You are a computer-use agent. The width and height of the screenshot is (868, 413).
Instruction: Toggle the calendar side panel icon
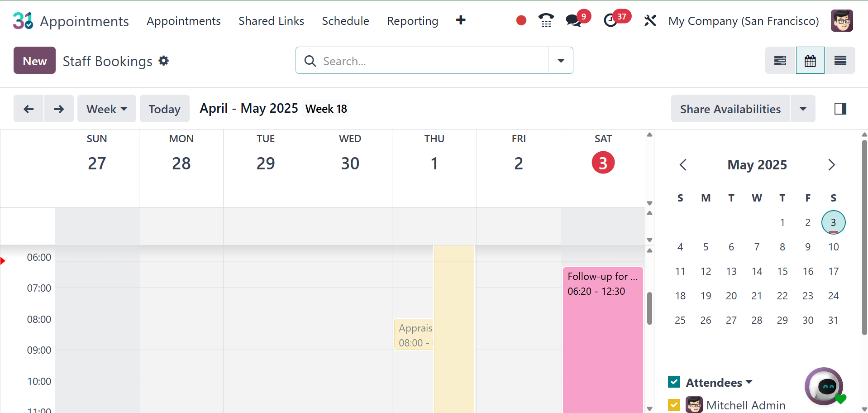point(840,109)
